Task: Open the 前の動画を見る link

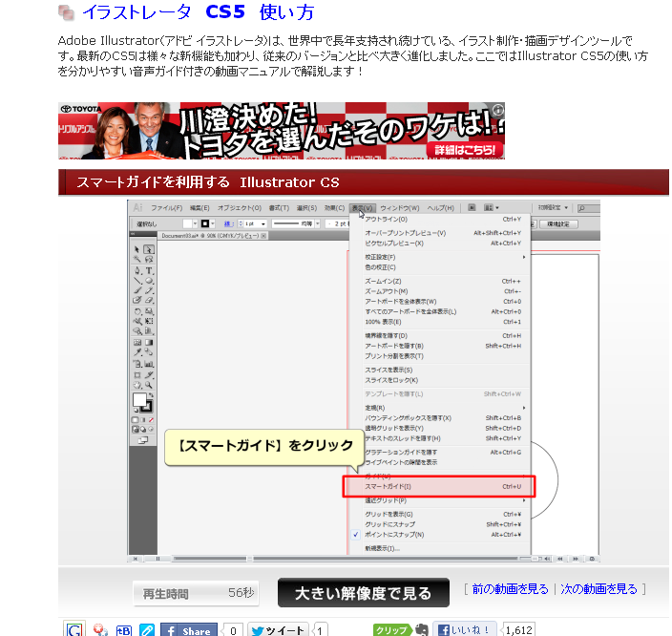Action: click(x=510, y=589)
